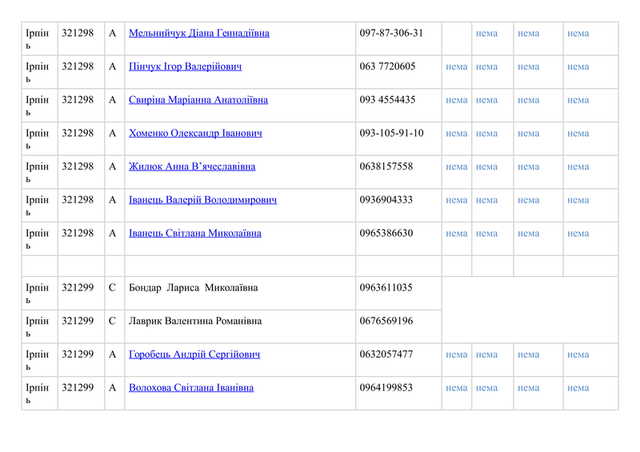The image size is (640, 452).
Task: Click the Свиріна Маріанна Анатоліївна link
Action: click(198, 100)
